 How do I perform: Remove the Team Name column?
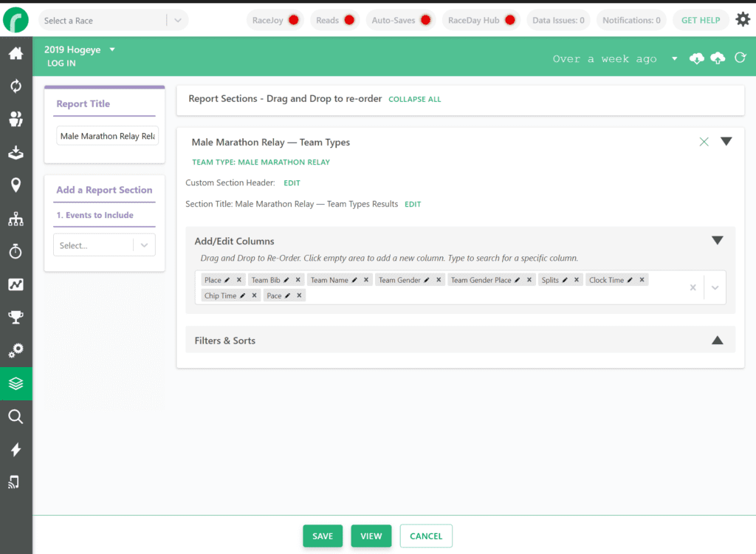(366, 280)
